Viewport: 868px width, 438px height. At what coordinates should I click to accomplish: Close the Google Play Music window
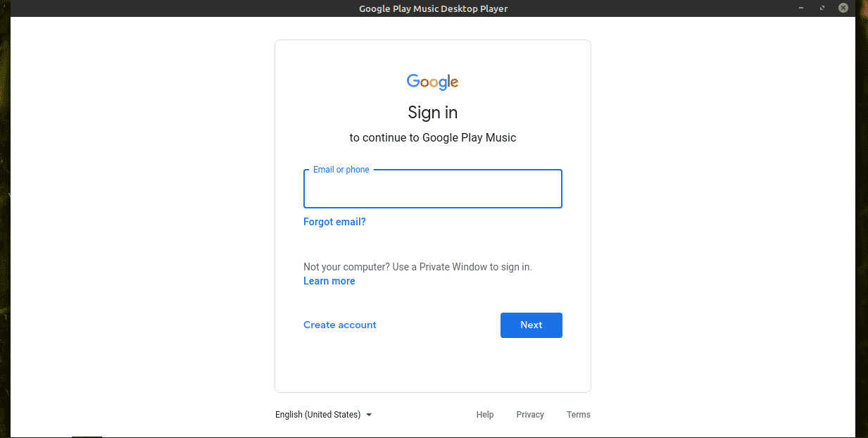pyautogui.click(x=843, y=8)
